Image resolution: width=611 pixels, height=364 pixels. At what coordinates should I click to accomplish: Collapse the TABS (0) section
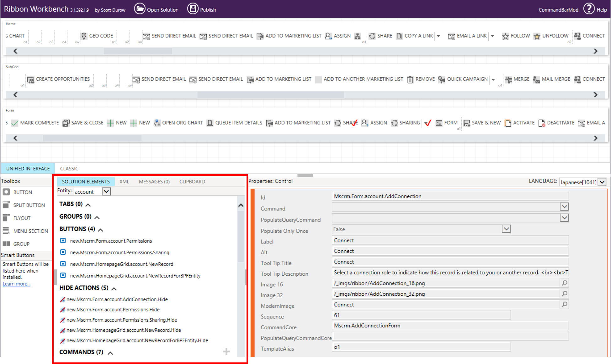tap(88, 205)
